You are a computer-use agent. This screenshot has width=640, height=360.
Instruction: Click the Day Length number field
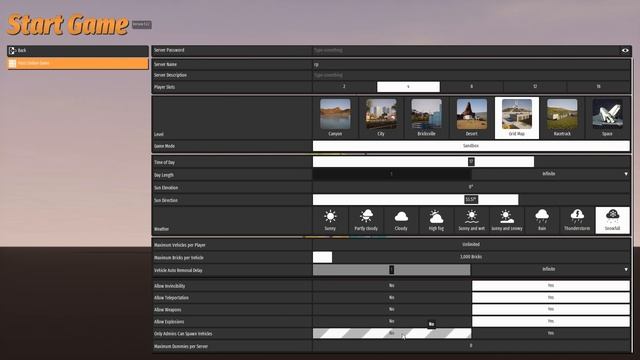(391, 174)
